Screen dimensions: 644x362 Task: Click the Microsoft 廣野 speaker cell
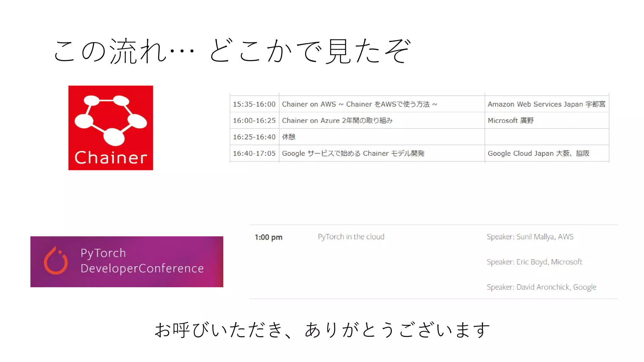(510, 121)
